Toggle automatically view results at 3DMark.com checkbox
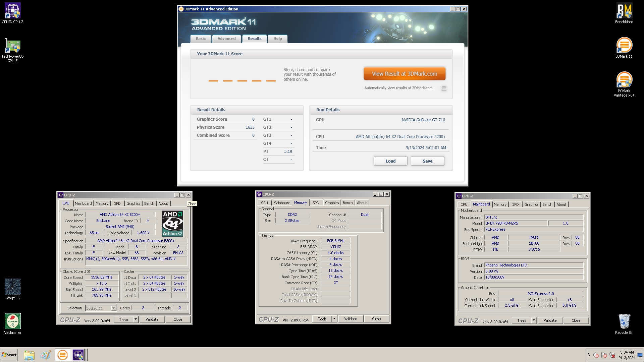The height and width of the screenshot is (362, 644). point(444,88)
